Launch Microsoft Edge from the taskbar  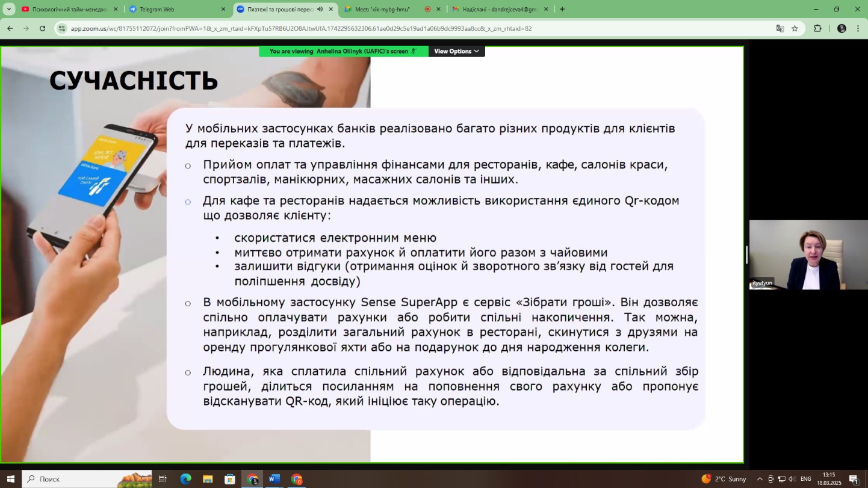click(185, 479)
